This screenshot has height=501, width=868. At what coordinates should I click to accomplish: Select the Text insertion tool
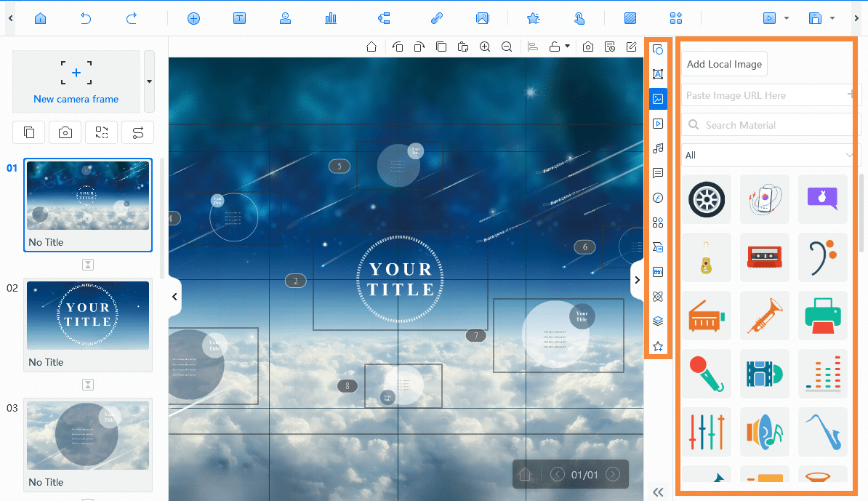[239, 18]
